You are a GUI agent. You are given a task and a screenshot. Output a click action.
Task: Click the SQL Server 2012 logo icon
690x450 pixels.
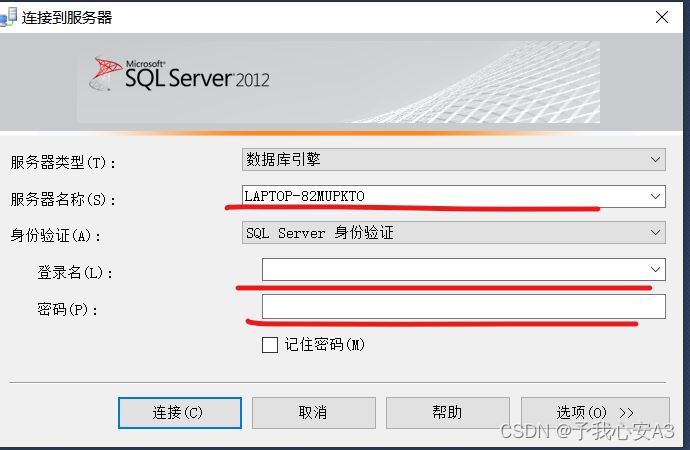click(105, 73)
